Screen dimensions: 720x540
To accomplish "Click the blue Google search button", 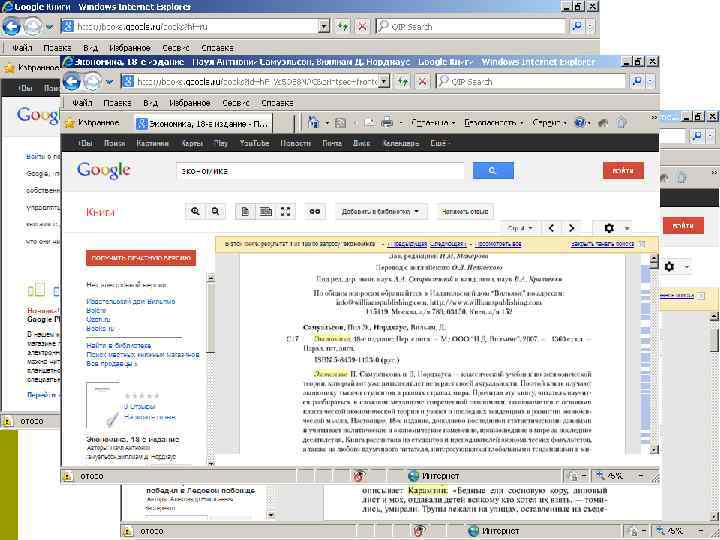I will 493,170.
